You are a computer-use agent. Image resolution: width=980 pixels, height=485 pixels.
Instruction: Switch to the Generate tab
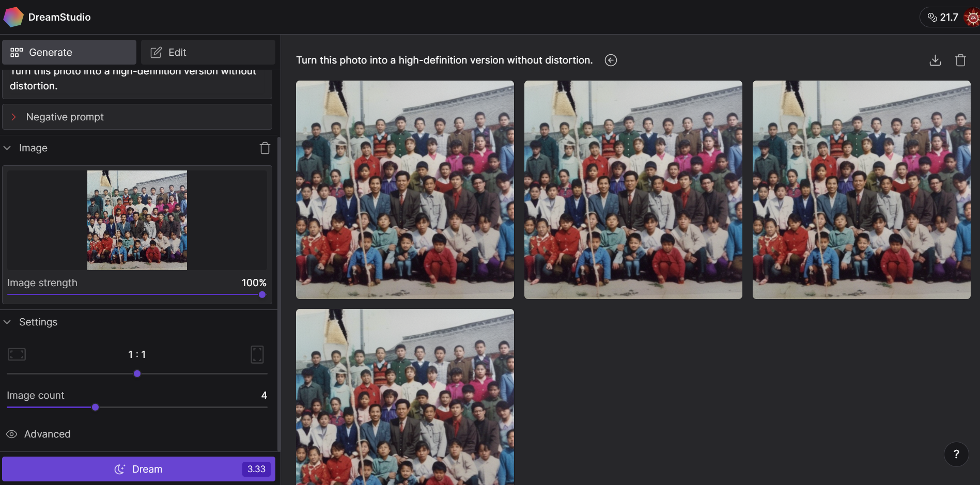click(69, 52)
